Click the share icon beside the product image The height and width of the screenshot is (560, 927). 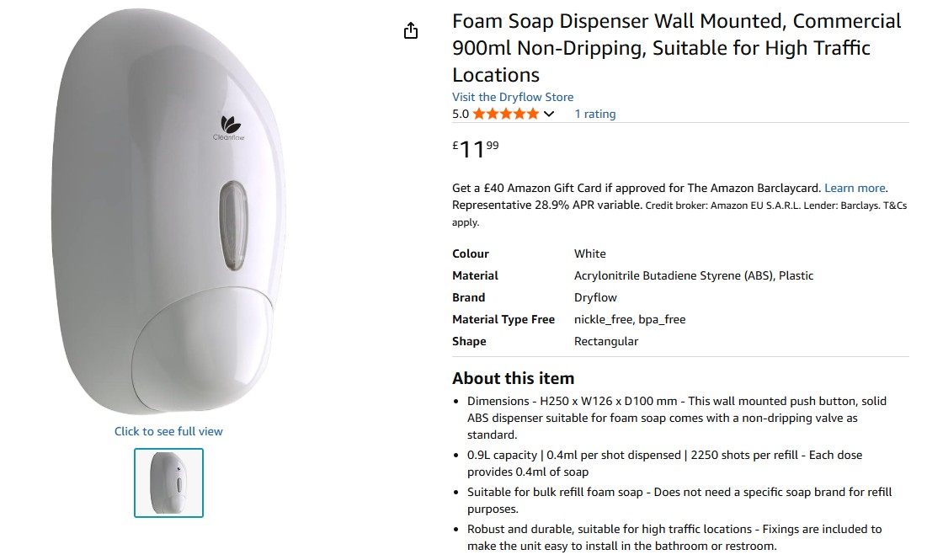(x=411, y=31)
